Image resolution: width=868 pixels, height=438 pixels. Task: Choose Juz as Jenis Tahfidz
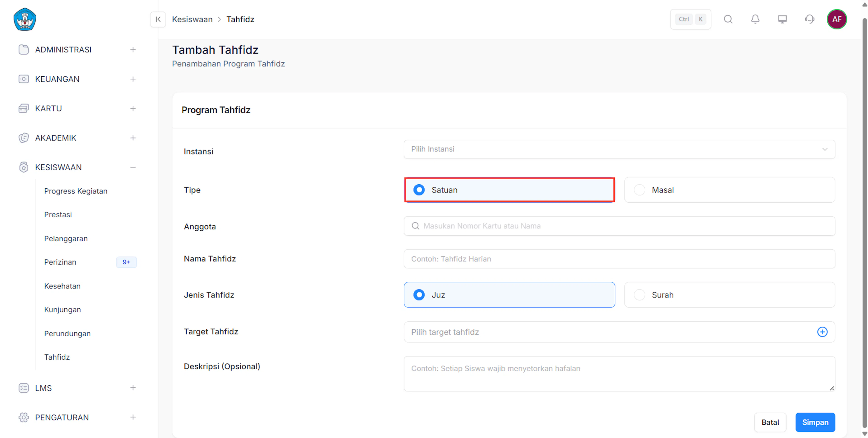(x=509, y=295)
